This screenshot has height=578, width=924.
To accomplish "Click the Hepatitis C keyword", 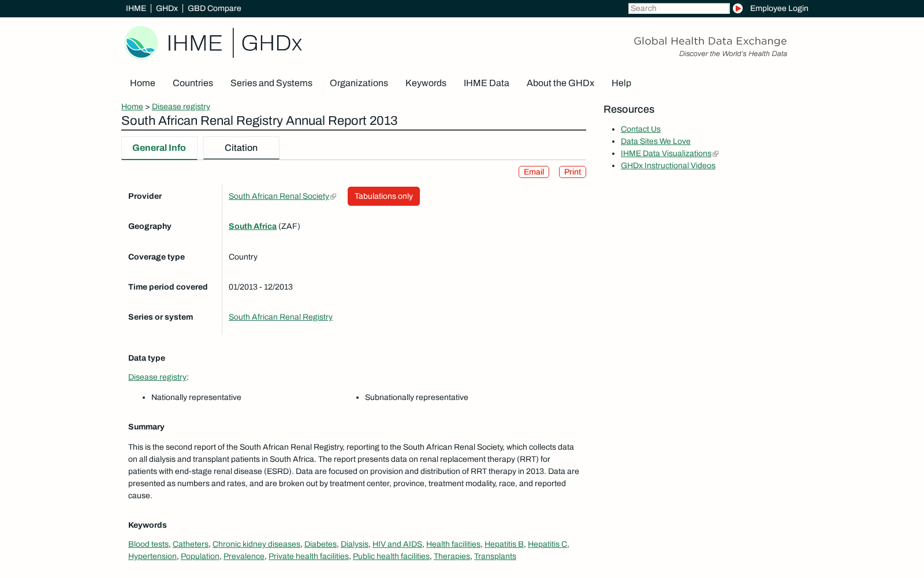I will pyautogui.click(x=547, y=544).
